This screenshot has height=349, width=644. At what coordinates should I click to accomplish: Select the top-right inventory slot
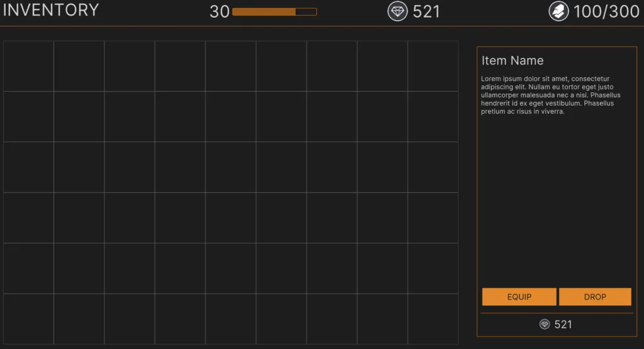pos(433,66)
